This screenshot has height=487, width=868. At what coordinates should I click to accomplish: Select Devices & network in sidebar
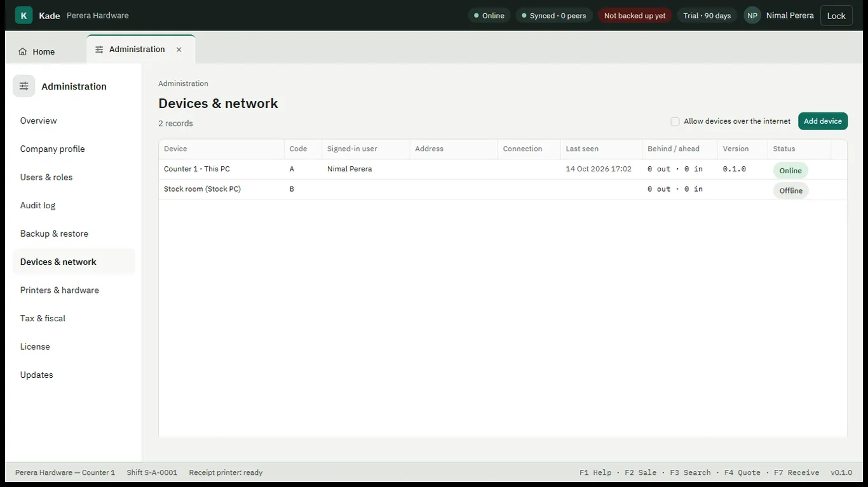click(74, 262)
